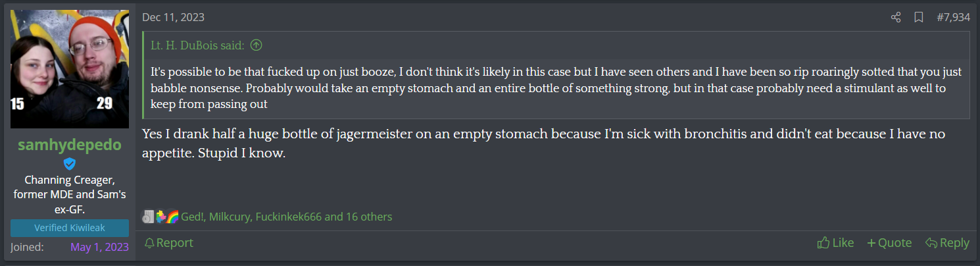Click the grey clock-and-bars reaction icon
Viewport: 980px width, 266px height.
pos(148,217)
